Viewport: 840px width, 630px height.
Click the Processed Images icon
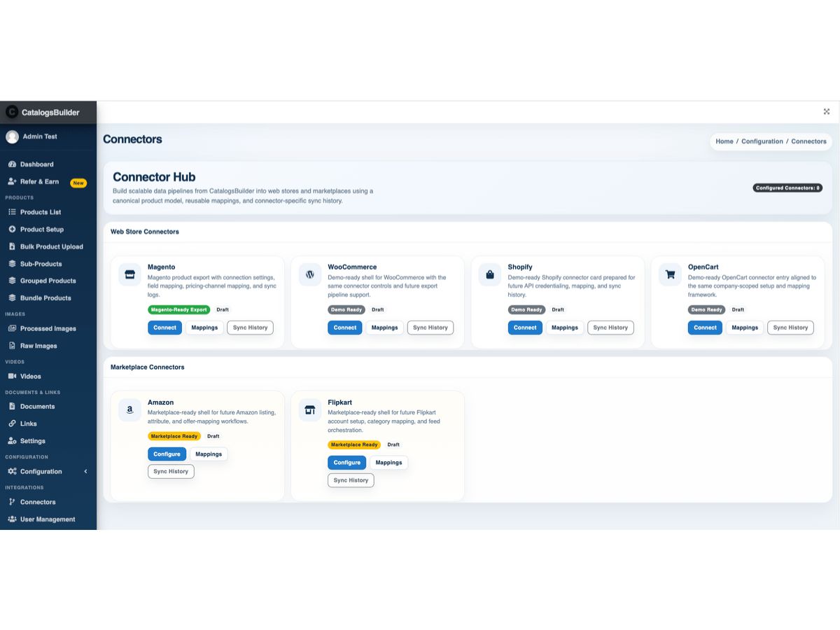coord(12,328)
